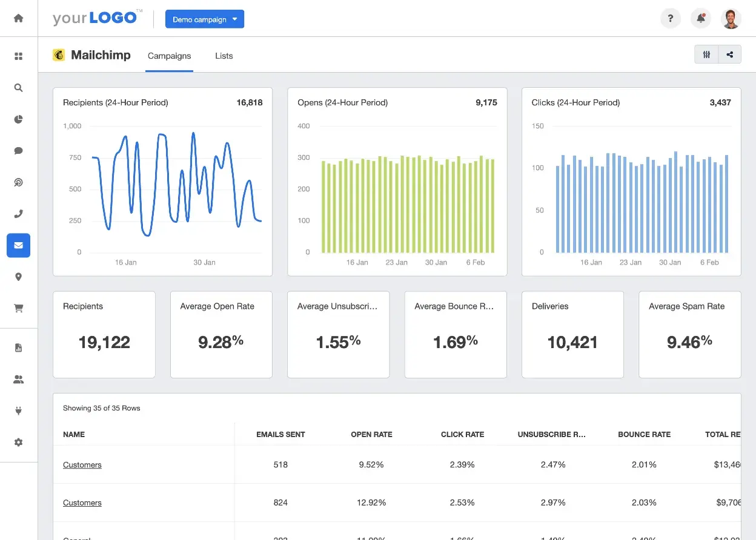Screen dimensions: 756x540
Task: Open the settings gear in the sidebar
Action: [x=18, y=442]
